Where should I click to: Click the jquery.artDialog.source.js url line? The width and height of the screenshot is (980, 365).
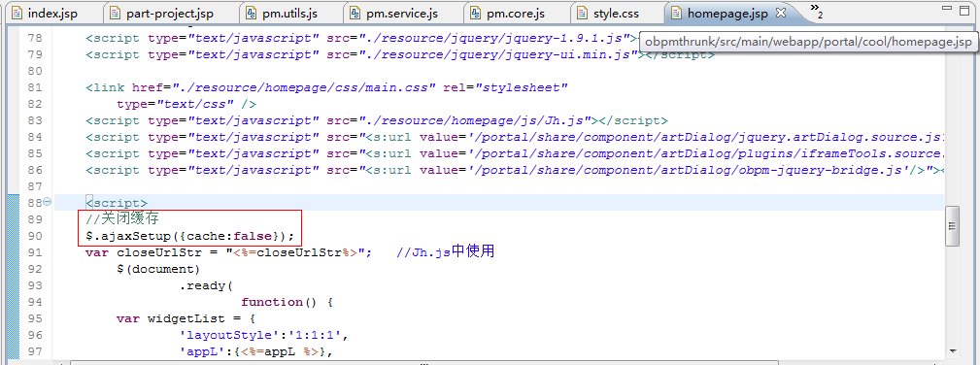[x=514, y=137]
